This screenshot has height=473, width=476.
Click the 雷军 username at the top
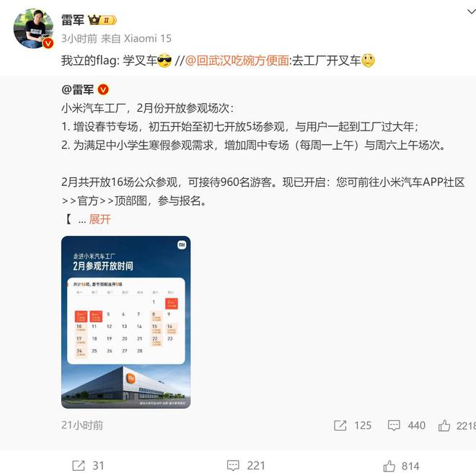click(73, 20)
